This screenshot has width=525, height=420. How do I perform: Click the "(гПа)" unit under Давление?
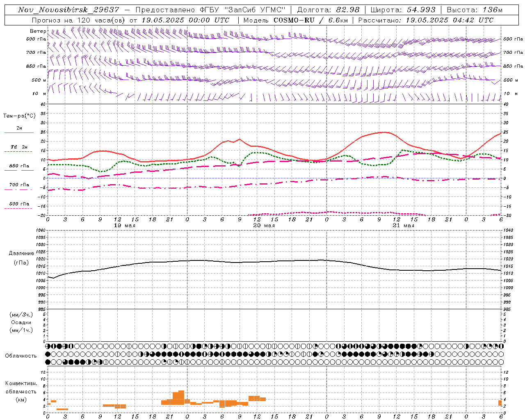21,263
